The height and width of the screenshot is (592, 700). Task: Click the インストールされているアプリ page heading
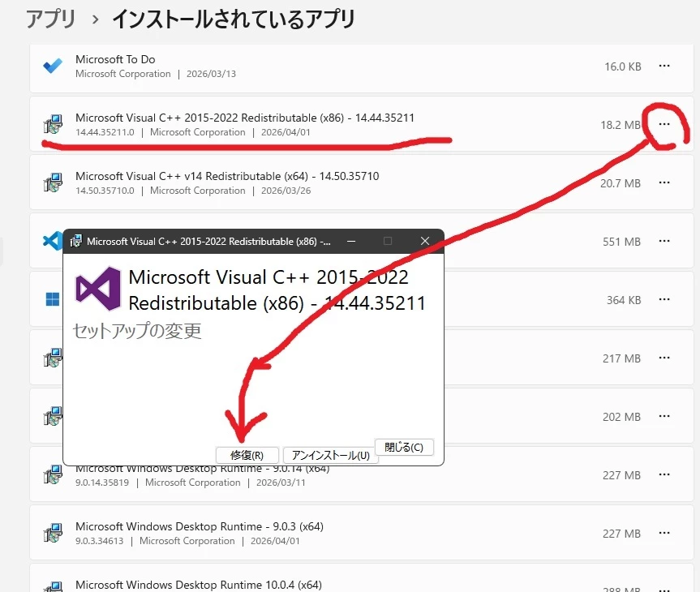coord(234,19)
